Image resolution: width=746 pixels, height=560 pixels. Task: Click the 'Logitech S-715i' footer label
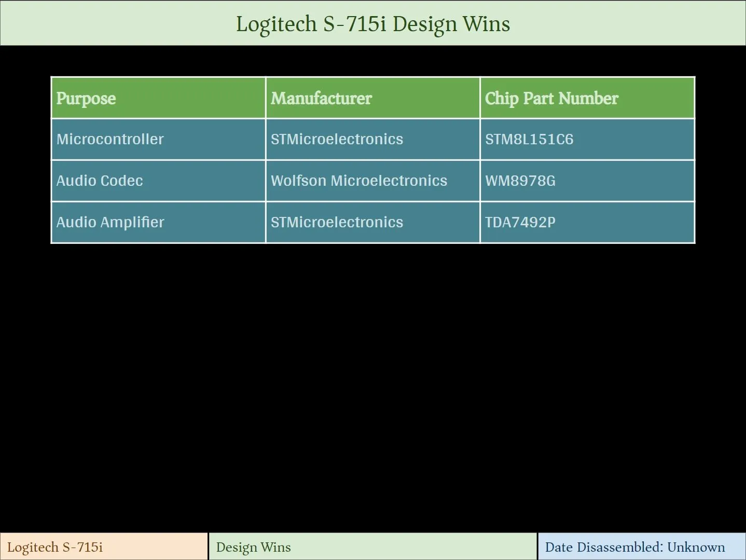pyautogui.click(x=55, y=547)
